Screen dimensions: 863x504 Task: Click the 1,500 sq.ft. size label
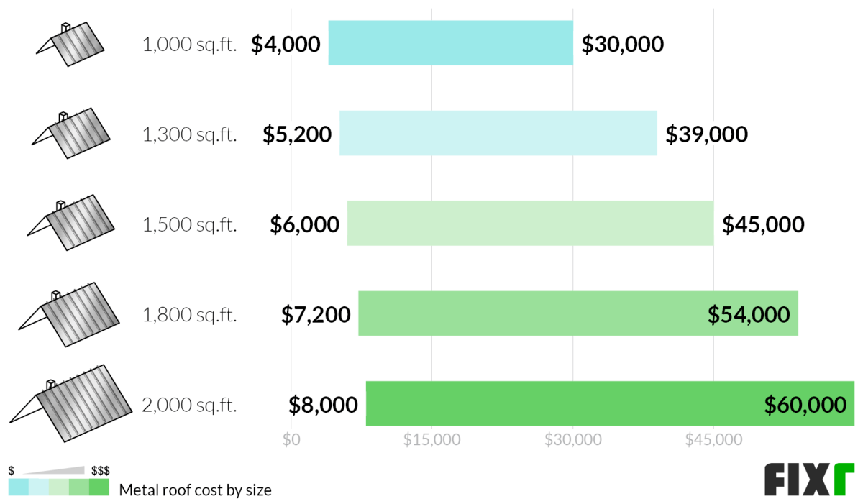pyautogui.click(x=189, y=225)
